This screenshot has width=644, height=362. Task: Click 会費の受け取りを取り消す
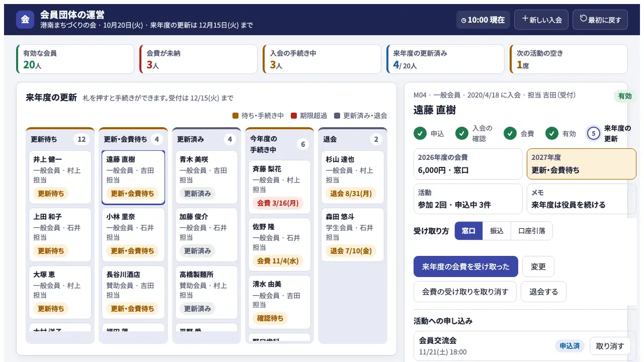pyautogui.click(x=465, y=292)
